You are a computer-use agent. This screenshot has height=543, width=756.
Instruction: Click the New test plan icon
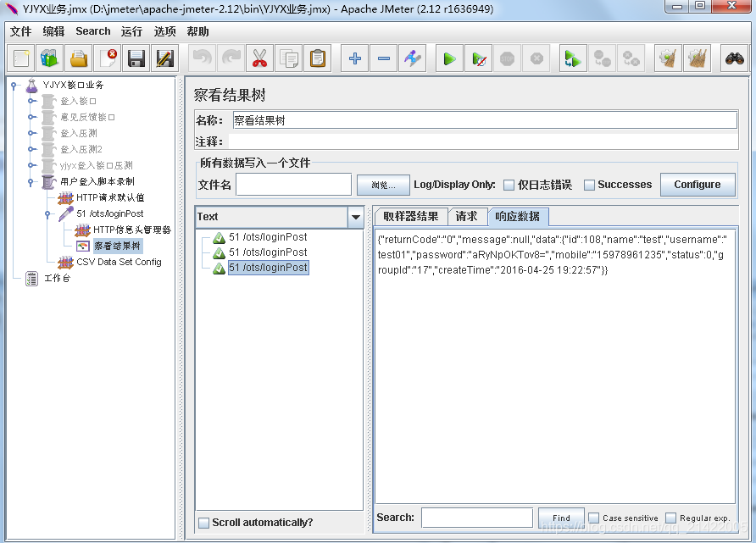point(21,58)
